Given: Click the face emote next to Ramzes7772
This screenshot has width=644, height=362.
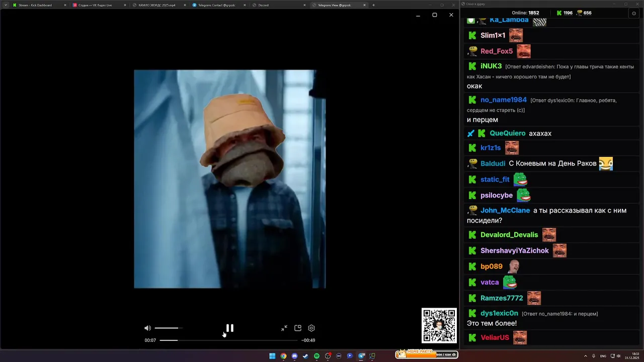Looking at the screenshot, I should pos(534,298).
